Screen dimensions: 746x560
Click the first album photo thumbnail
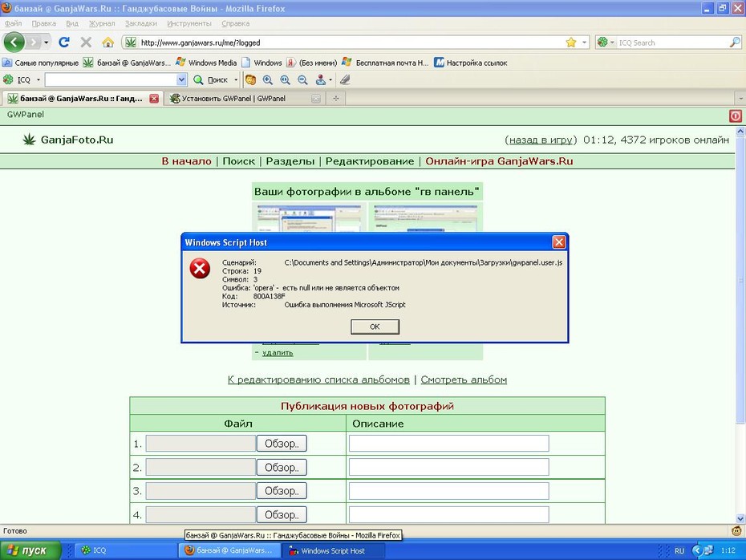pyautogui.click(x=309, y=218)
